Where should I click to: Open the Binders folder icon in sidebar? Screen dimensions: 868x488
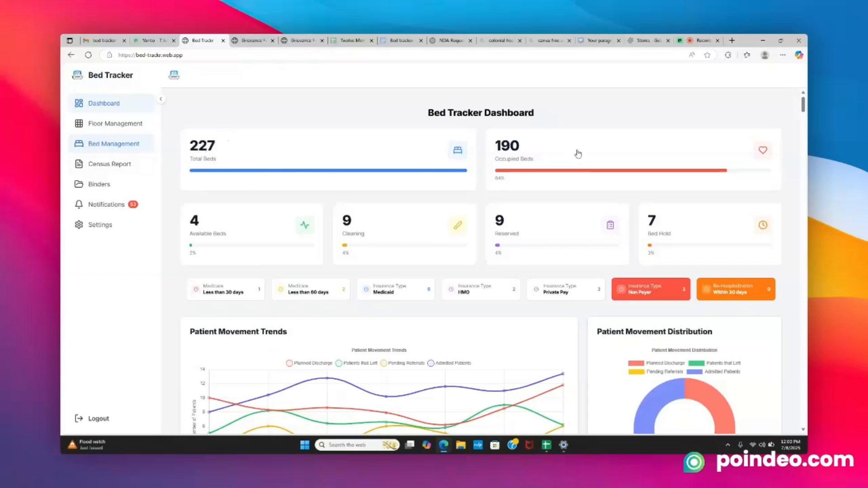79,184
